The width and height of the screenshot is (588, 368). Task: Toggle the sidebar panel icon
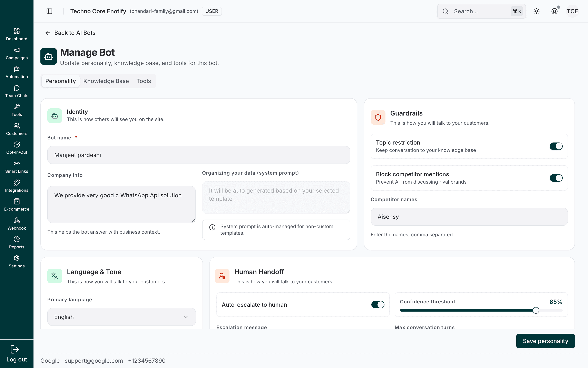coord(49,11)
